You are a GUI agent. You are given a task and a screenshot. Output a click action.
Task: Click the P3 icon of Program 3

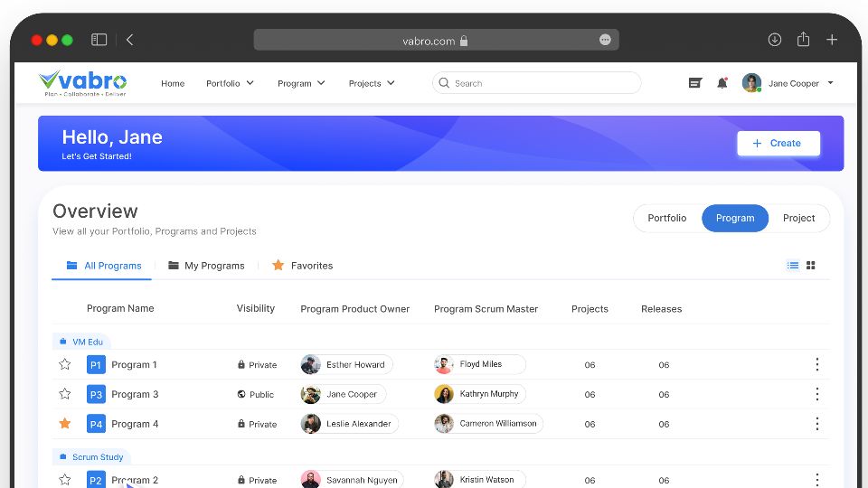pyautogui.click(x=96, y=394)
